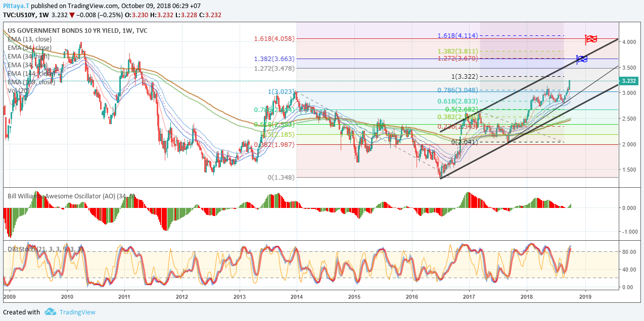Click Fibonacci label 1.272(3.670)
The width and height of the screenshot is (644, 321).
click(x=457, y=59)
